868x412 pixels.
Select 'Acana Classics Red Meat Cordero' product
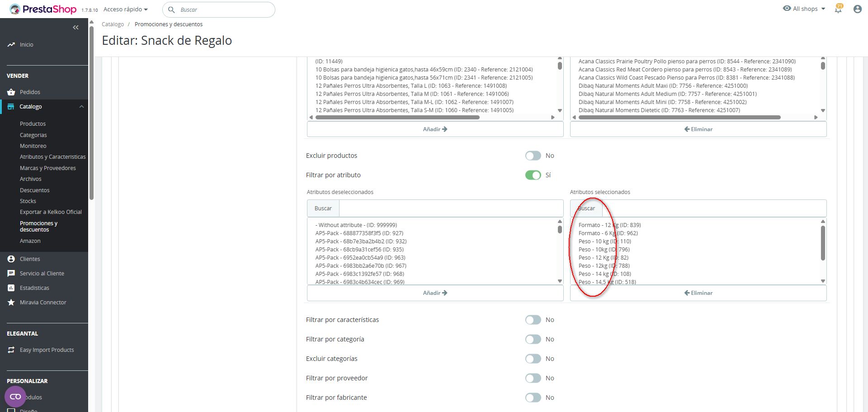685,70
